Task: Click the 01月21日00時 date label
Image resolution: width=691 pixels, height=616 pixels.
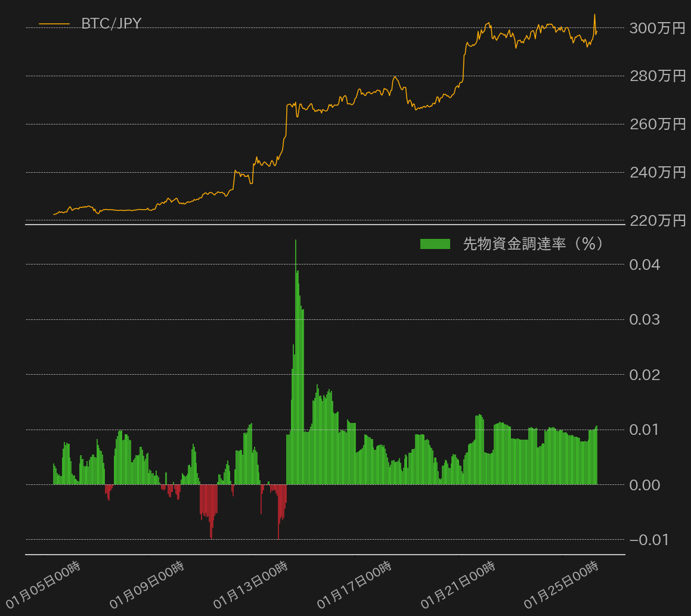Action: [x=458, y=585]
